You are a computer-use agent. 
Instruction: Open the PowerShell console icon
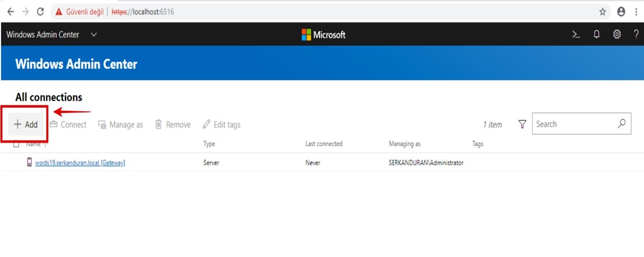pos(576,35)
